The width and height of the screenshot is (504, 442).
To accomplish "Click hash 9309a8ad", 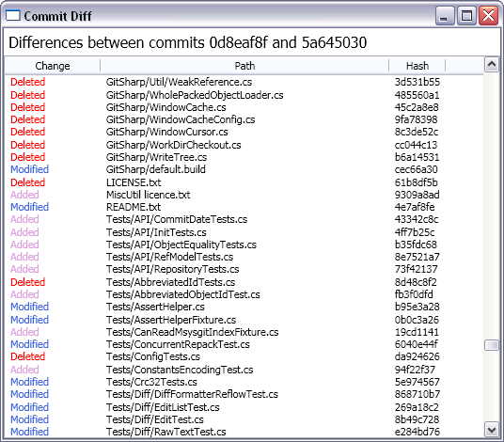I will (x=417, y=195).
